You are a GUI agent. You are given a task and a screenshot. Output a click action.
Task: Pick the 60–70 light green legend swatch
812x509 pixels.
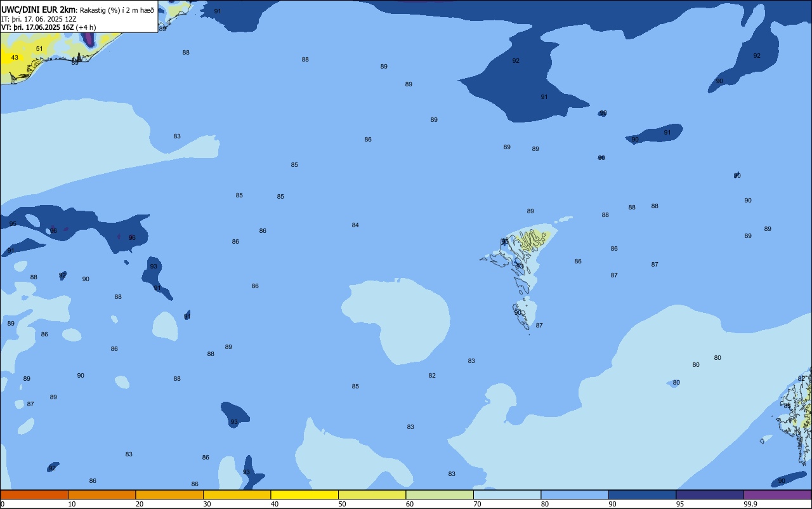(x=440, y=494)
